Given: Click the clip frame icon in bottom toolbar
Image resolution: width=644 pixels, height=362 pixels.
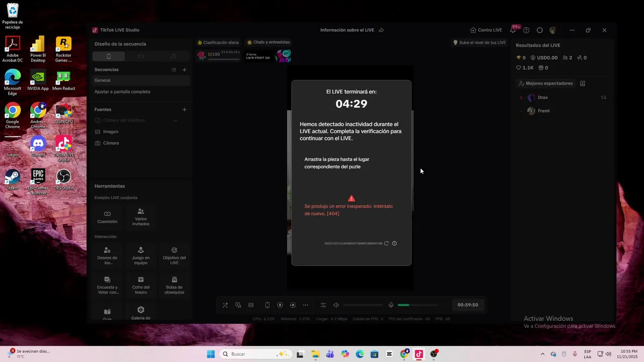Looking at the screenshot, I should [x=251, y=305].
